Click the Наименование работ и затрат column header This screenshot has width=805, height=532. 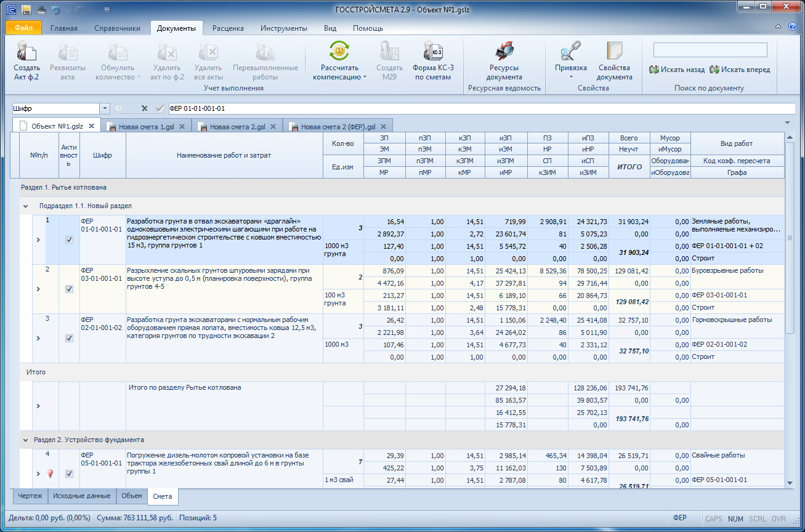(x=224, y=156)
